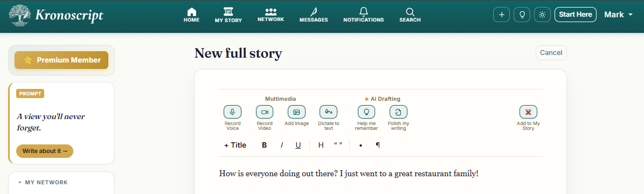Click the 'New full story' heading
Viewport: 644px width, 194px height.
click(x=238, y=53)
